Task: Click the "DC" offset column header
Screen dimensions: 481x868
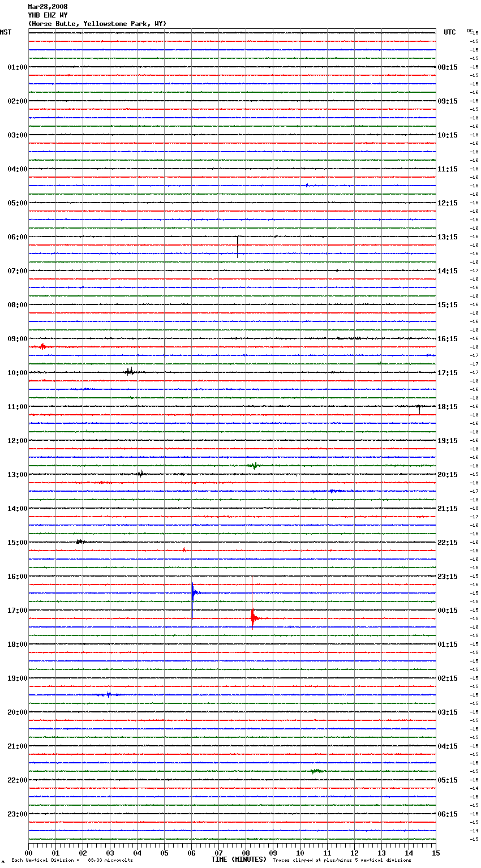Action: [470, 31]
